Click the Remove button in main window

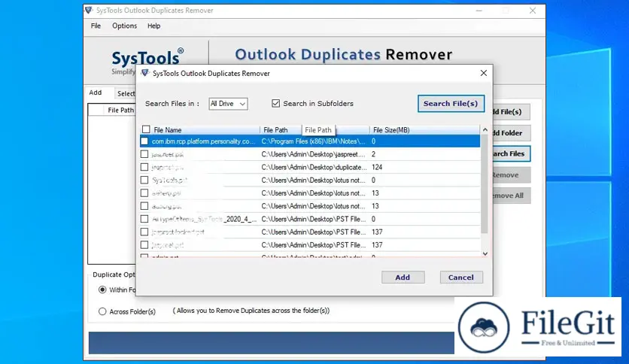tap(511, 174)
